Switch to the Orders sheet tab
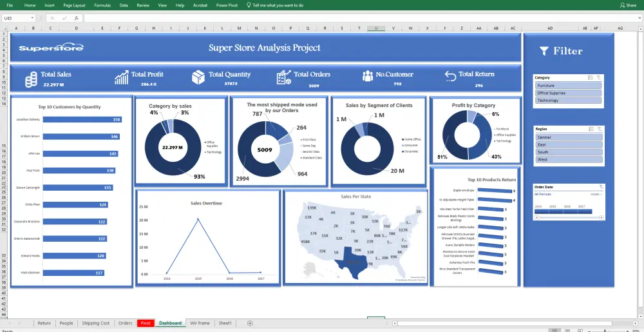The height and width of the screenshot is (332, 644). click(x=126, y=324)
